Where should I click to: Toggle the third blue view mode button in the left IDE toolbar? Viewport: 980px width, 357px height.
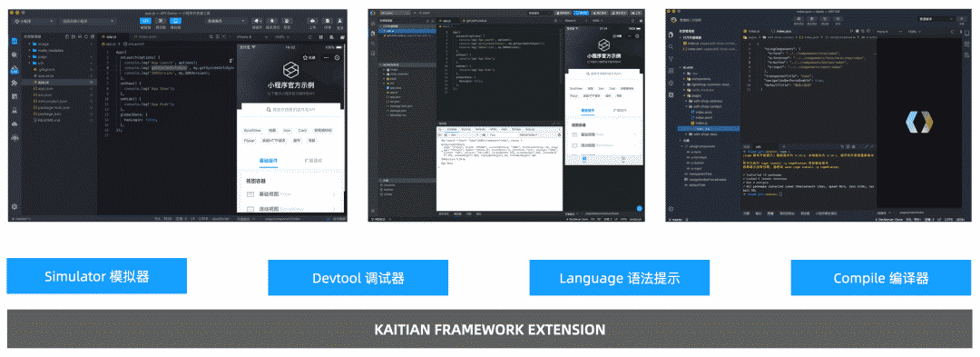pyautogui.click(x=175, y=21)
